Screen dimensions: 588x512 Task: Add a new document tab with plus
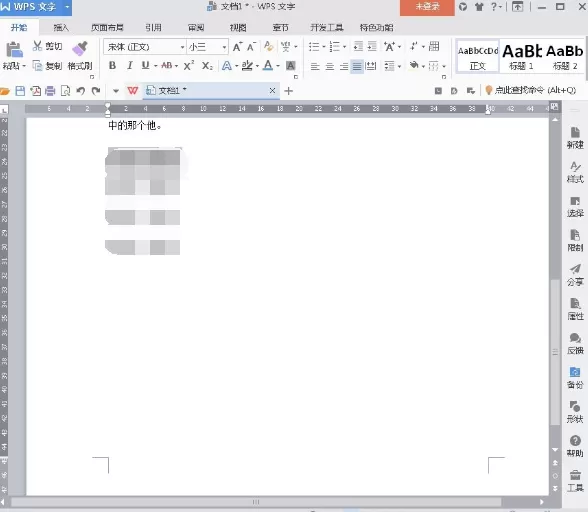288,91
